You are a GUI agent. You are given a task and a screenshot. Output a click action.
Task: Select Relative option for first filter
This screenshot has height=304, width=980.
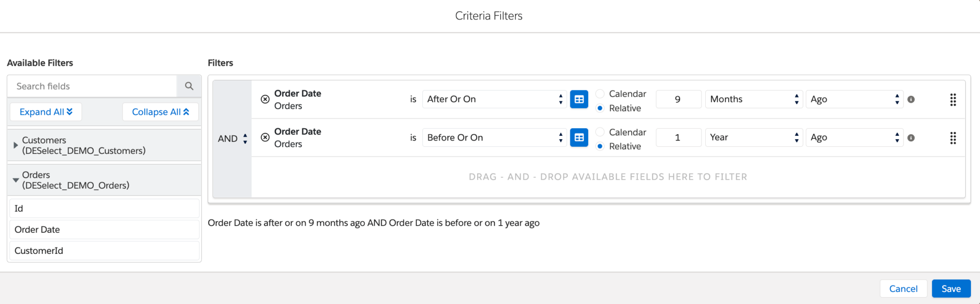(600, 108)
